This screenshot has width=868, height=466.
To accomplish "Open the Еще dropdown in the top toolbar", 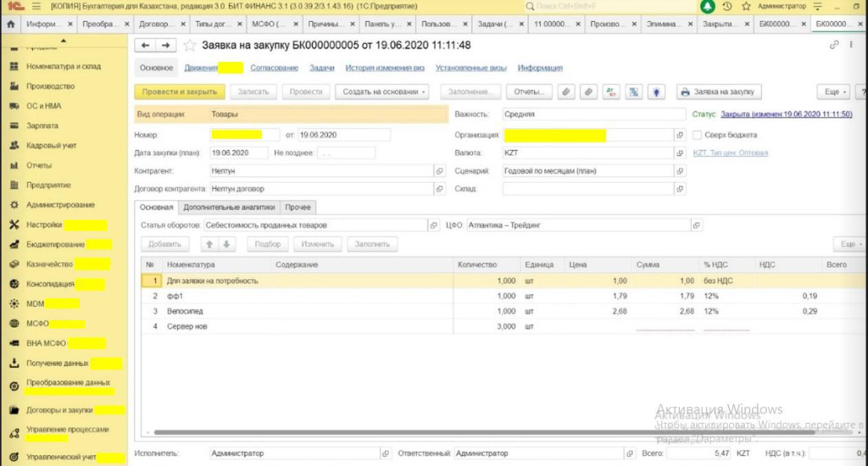I will tap(832, 92).
